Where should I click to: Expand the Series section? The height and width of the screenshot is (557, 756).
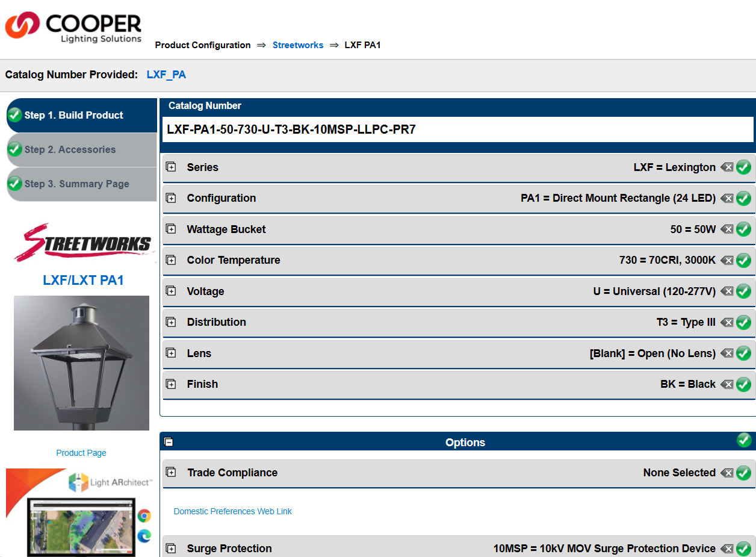171,167
